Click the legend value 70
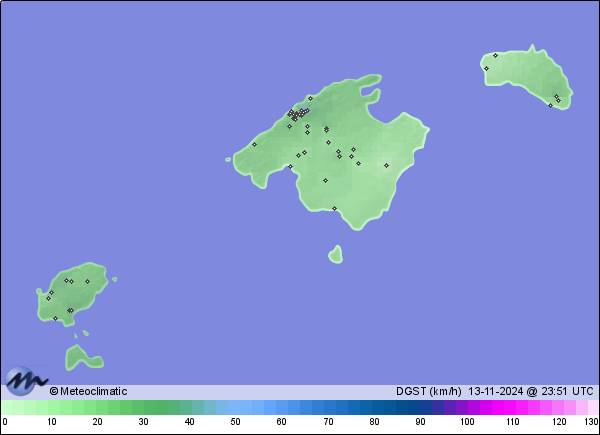The width and height of the screenshot is (600, 435). coord(328,422)
